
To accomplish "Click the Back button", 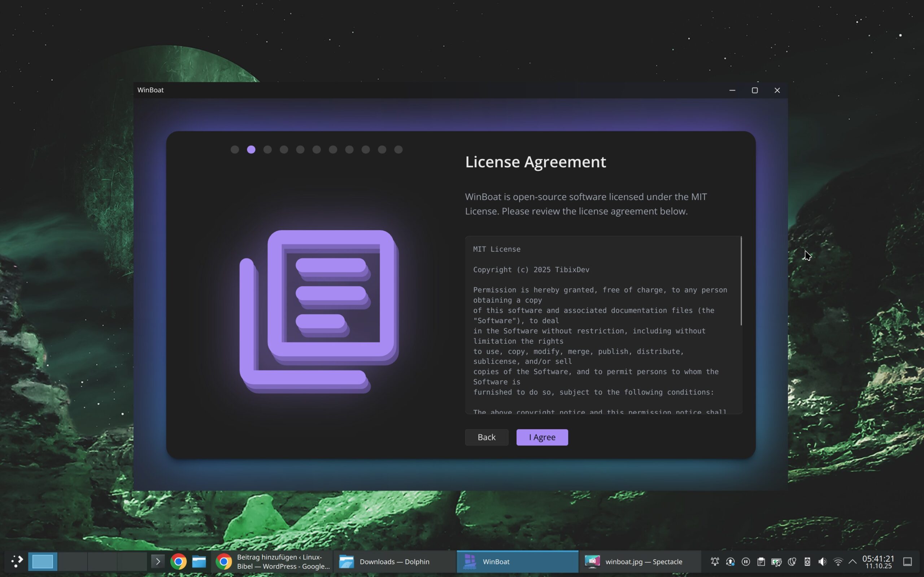I will tap(486, 437).
